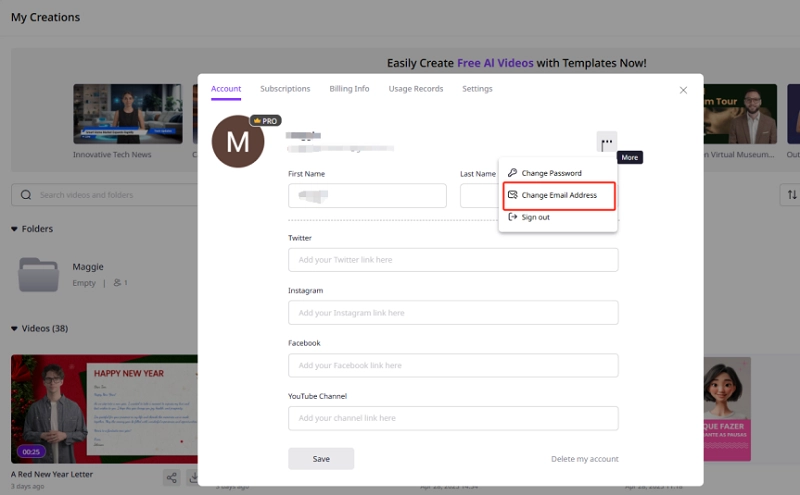The image size is (800, 495).
Task: Collapse the Videos (38) section
Action: 14,329
